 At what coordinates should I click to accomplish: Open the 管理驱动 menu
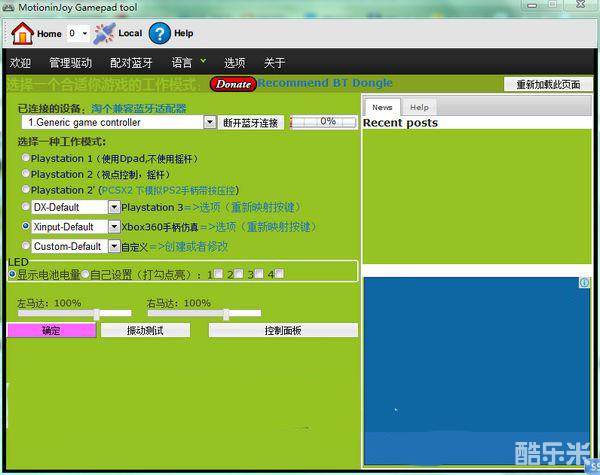click(70, 62)
